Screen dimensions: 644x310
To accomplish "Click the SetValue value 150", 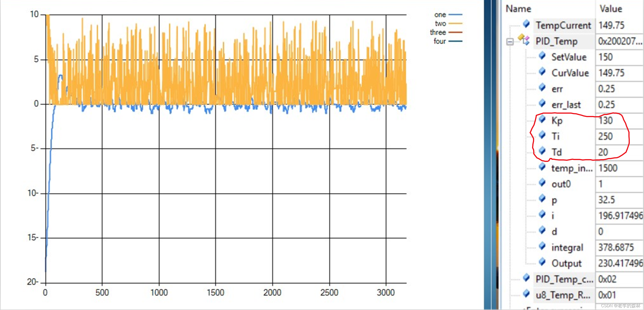I will [x=605, y=57].
